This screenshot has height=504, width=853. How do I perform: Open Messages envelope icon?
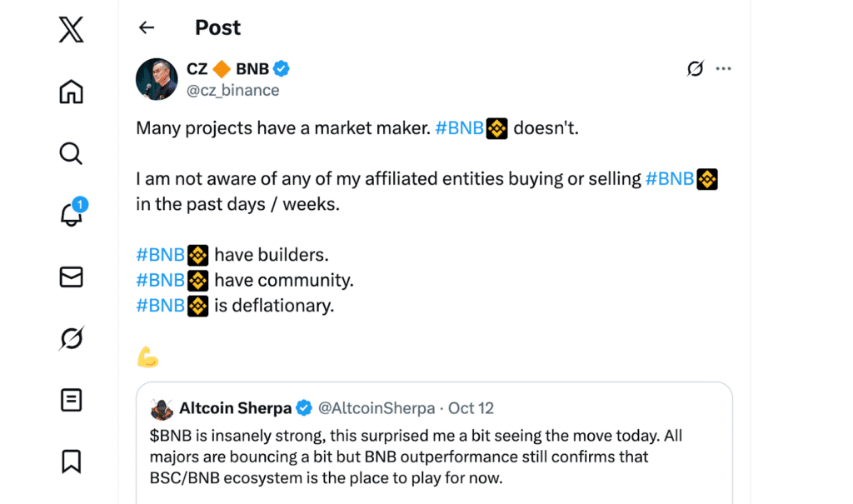coord(71,277)
